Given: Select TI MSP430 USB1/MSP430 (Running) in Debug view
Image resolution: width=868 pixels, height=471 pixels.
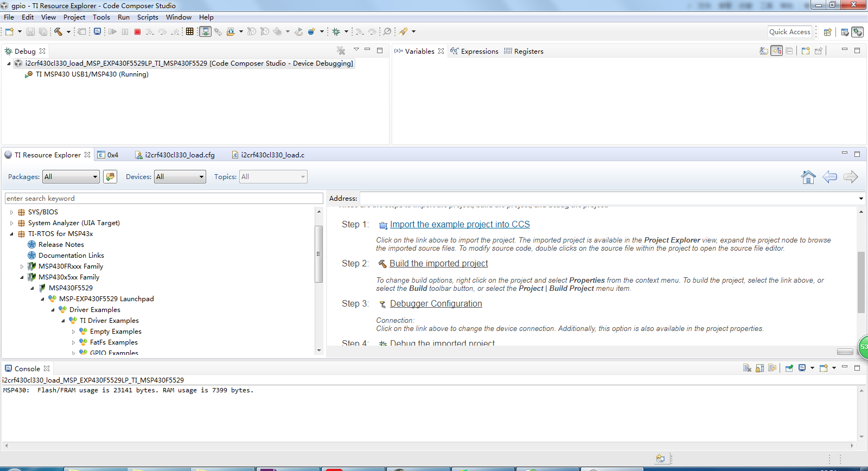Looking at the screenshot, I should coord(92,74).
